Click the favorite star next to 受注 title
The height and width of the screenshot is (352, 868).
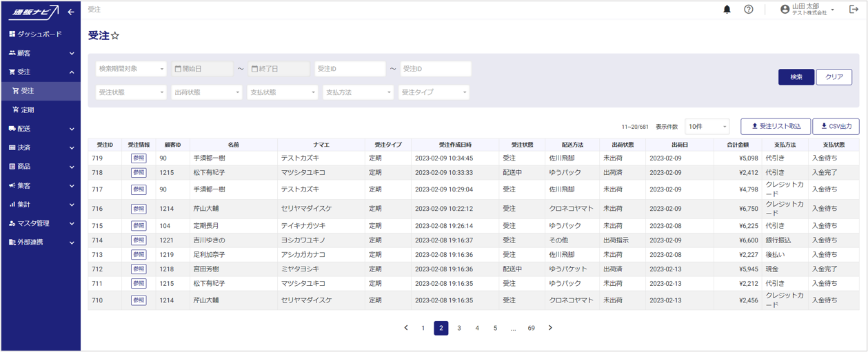point(115,36)
